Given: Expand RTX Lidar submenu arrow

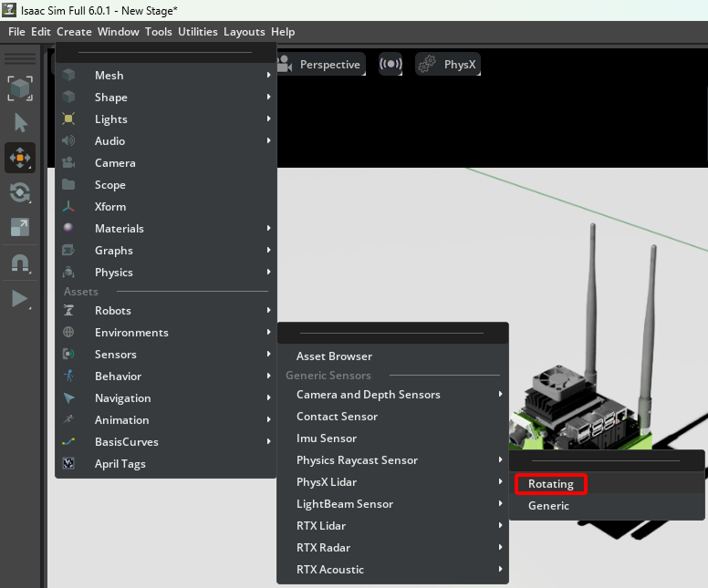Looking at the screenshot, I should (x=500, y=525).
